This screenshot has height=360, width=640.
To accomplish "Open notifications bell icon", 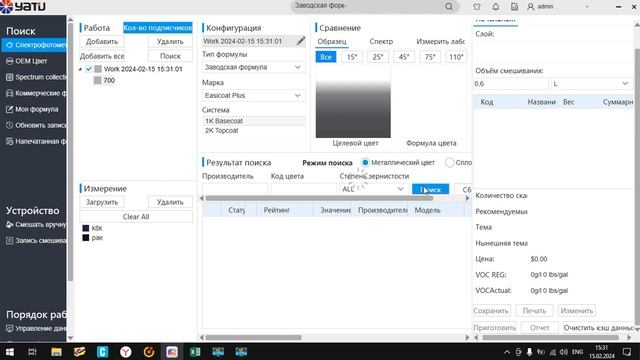I will click(x=496, y=7).
